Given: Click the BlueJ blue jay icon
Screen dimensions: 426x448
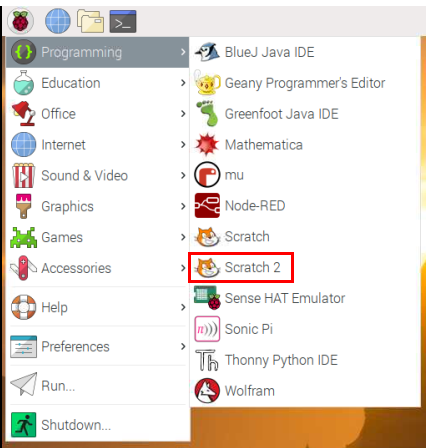Looking at the screenshot, I should [207, 52].
